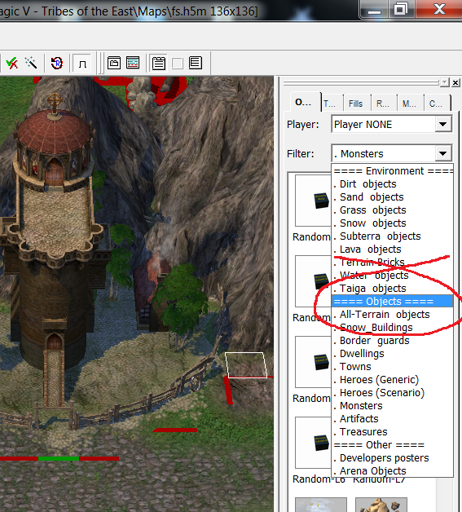462x512 pixels.
Task: Choose Sand objects filter
Action: click(392, 197)
